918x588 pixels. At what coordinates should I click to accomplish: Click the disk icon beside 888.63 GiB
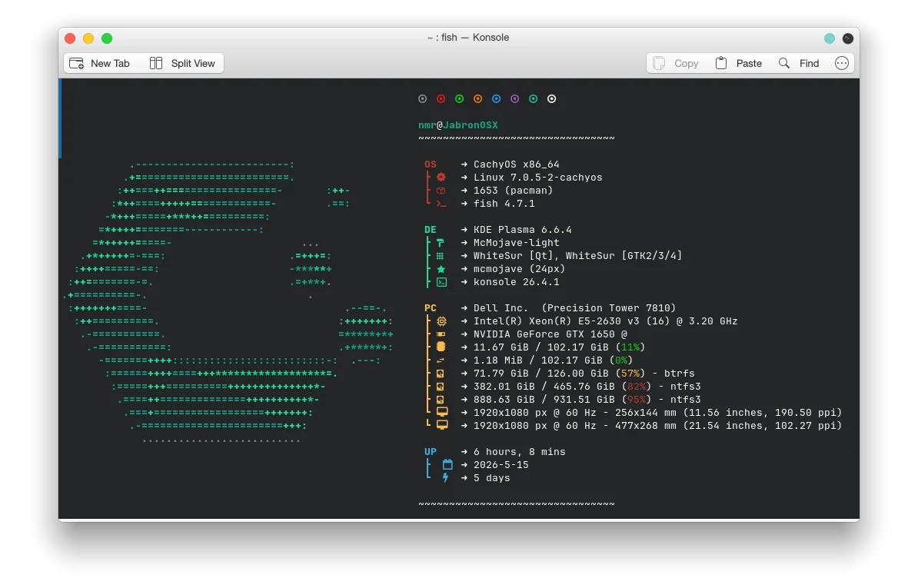(x=441, y=400)
